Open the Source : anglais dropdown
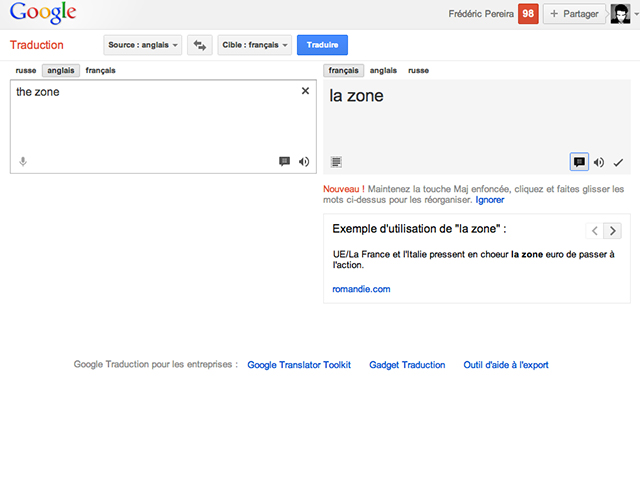 point(143,45)
